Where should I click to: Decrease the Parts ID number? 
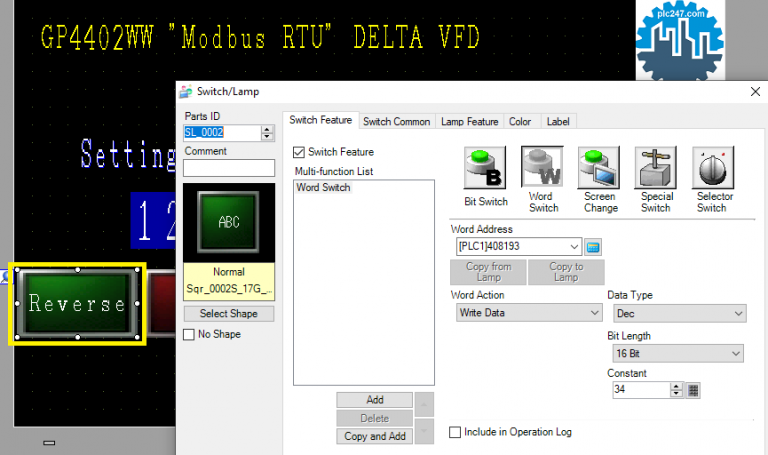pyautogui.click(x=267, y=136)
